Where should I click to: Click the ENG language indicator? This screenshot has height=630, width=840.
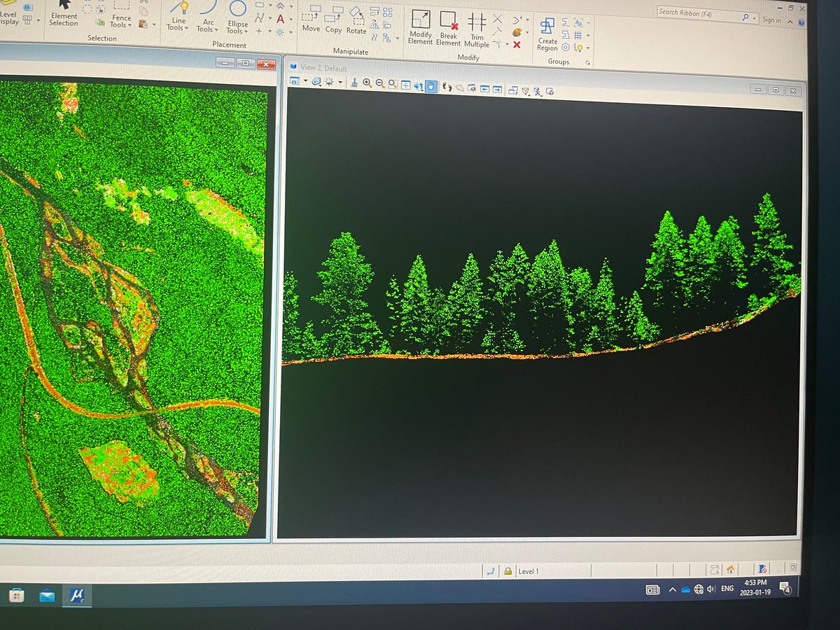click(x=727, y=589)
